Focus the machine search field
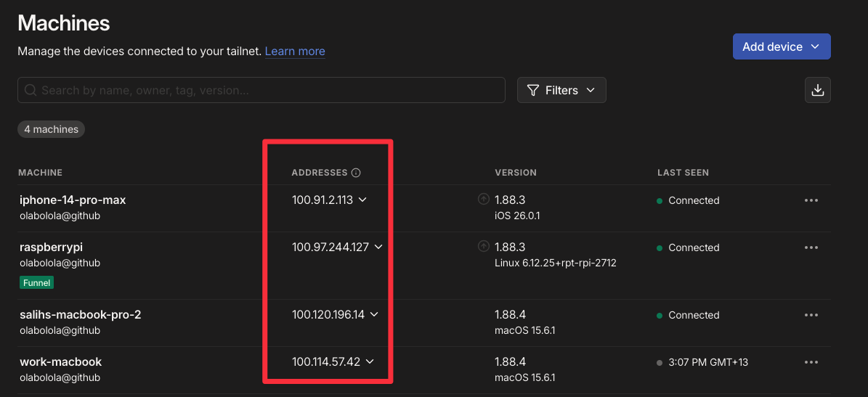 [261, 90]
